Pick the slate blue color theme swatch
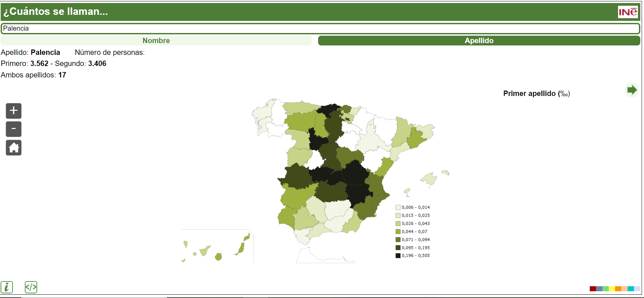 pyautogui.click(x=599, y=289)
